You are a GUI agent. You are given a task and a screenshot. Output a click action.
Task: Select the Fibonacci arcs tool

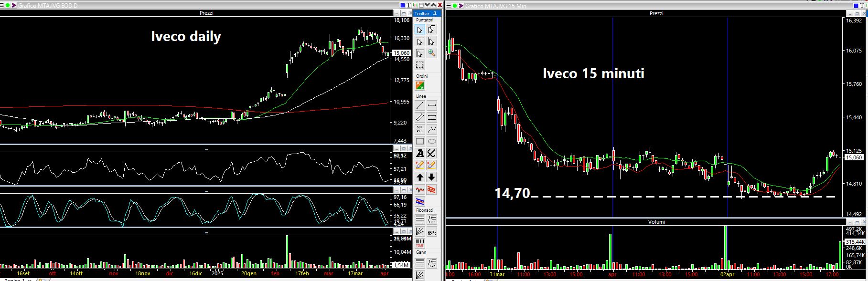(x=431, y=232)
